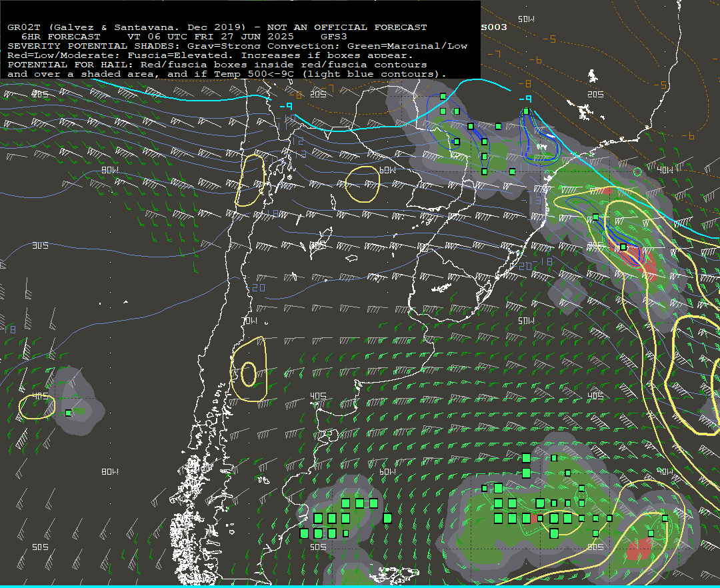Click the Red=Low/Moderate; Fuscia=Elevated legend line
The image size is (720, 588).
[x=210, y=55]
